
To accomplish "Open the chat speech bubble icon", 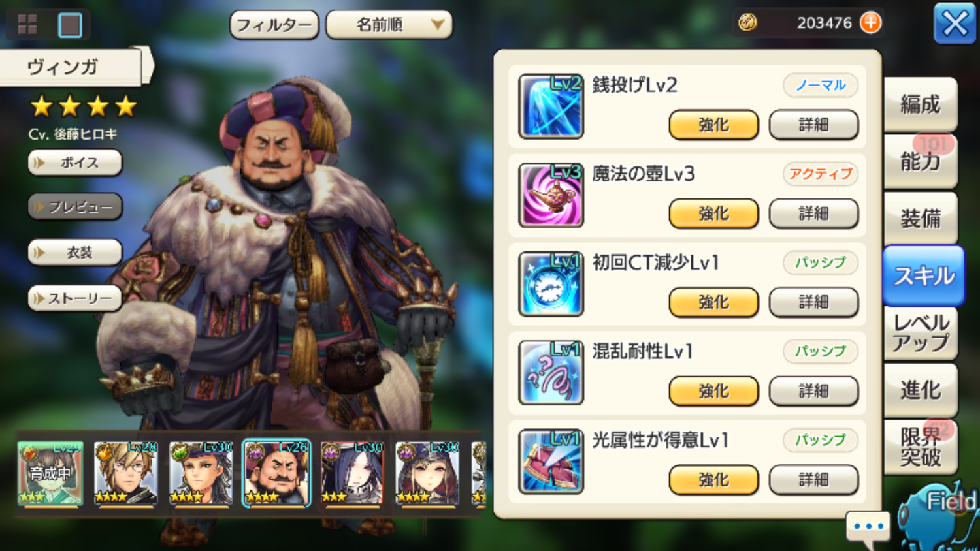I will click(x=868, y=527).
